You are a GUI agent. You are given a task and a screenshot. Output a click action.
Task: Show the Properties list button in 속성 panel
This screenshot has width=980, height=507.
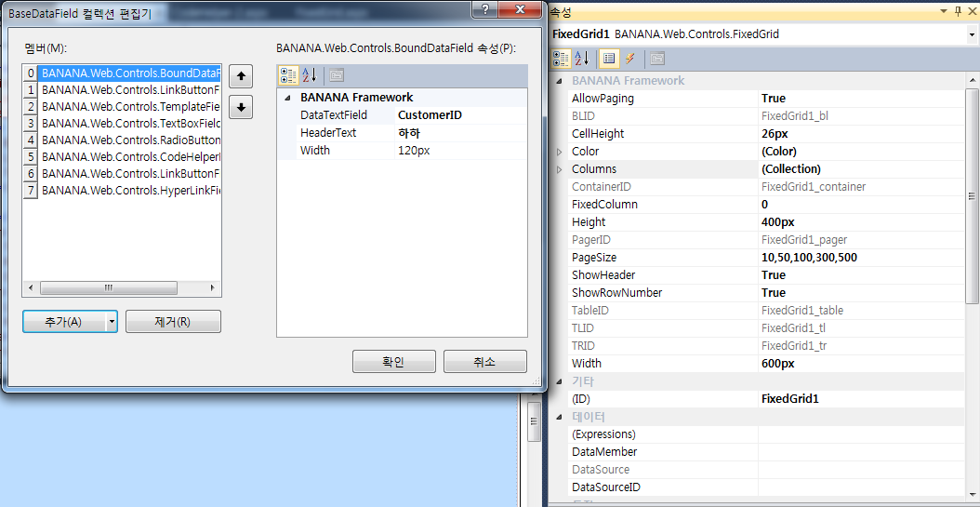point(609,59)
